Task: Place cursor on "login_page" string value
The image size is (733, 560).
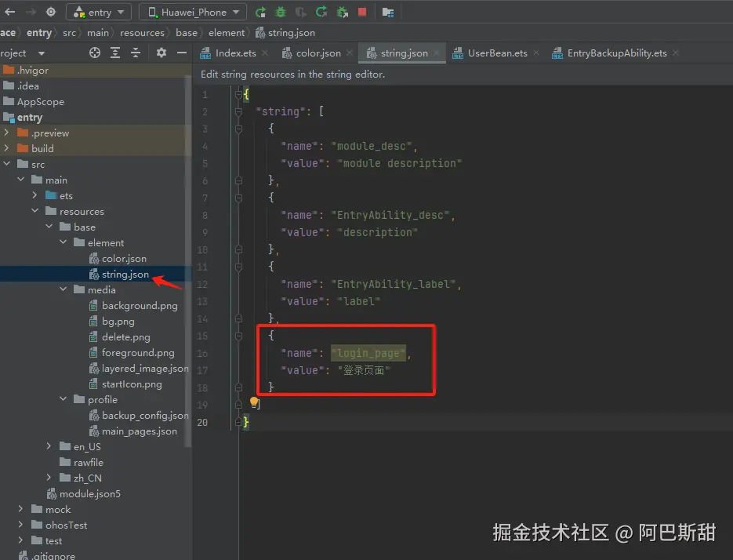Action: [368, 353]
